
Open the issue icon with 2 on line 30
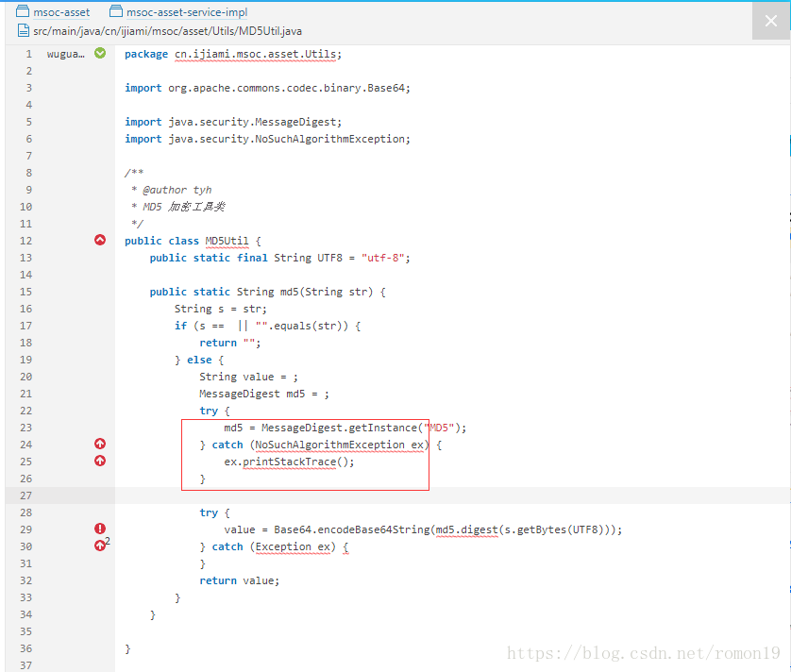[x=101, y=545]
